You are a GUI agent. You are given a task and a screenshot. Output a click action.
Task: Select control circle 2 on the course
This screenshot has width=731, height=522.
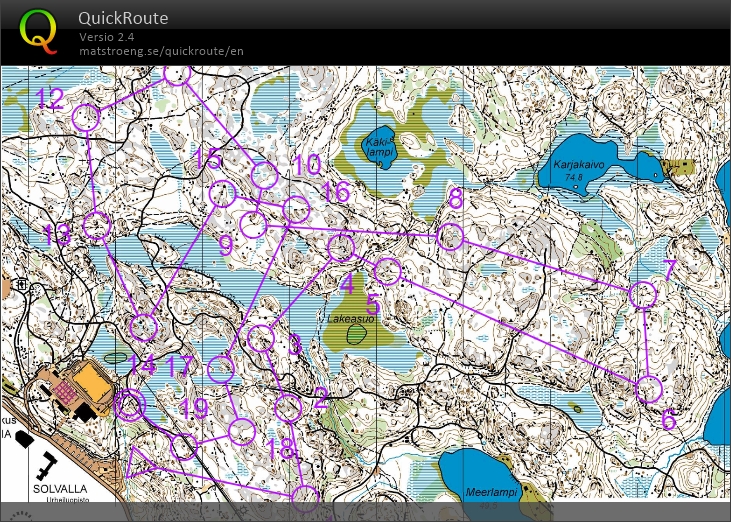point(288,408)
